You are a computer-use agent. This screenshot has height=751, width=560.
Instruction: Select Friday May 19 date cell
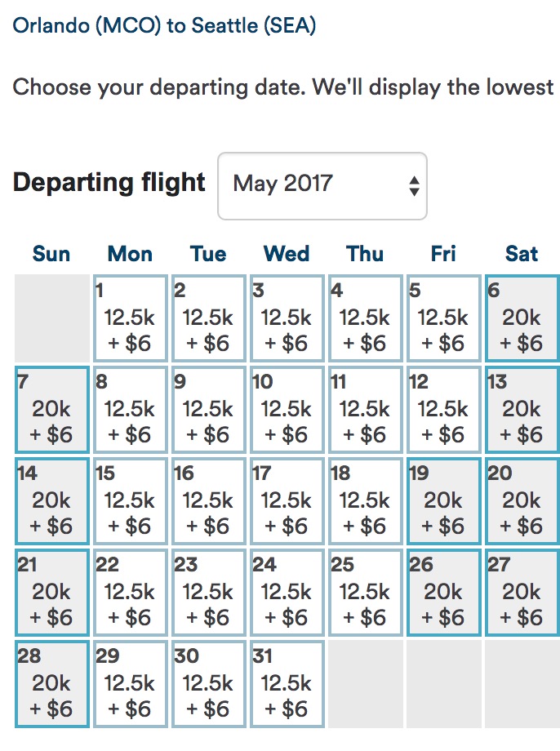[443, 501]
